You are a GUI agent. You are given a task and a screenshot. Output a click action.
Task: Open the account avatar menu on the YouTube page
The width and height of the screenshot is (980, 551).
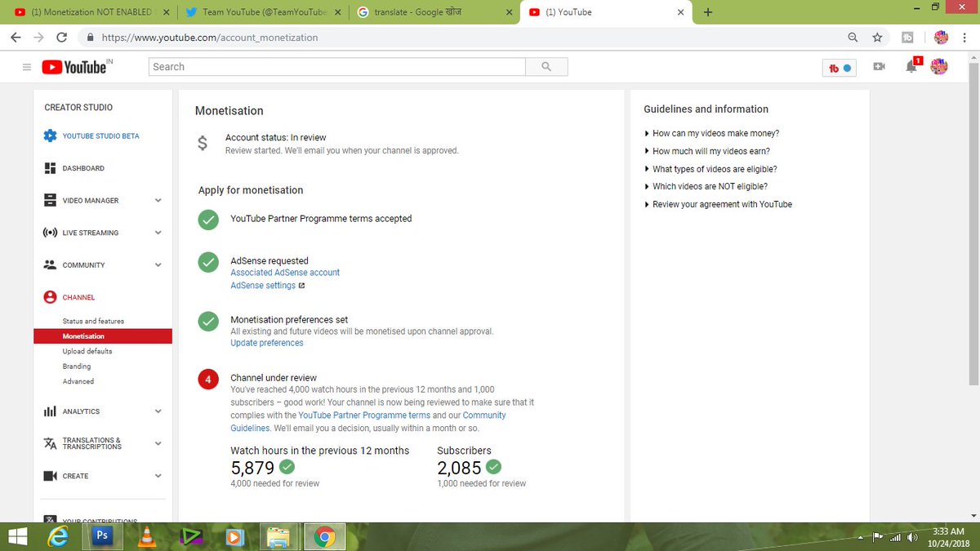[x=939, y=67]
